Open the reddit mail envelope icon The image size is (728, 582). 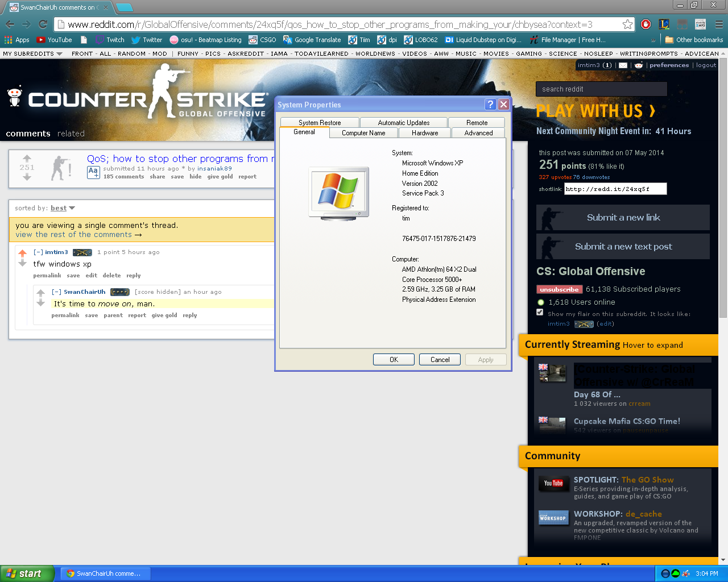click(623, 65)
